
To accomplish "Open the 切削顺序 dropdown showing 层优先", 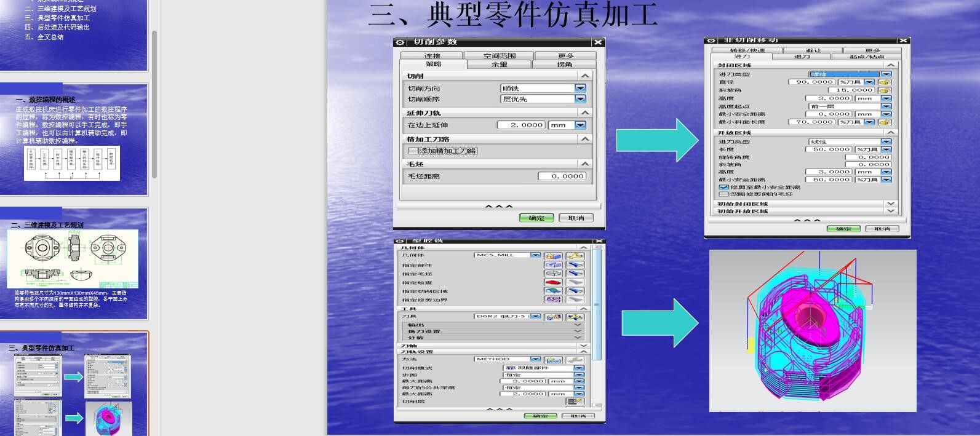I will pos(543,99).
